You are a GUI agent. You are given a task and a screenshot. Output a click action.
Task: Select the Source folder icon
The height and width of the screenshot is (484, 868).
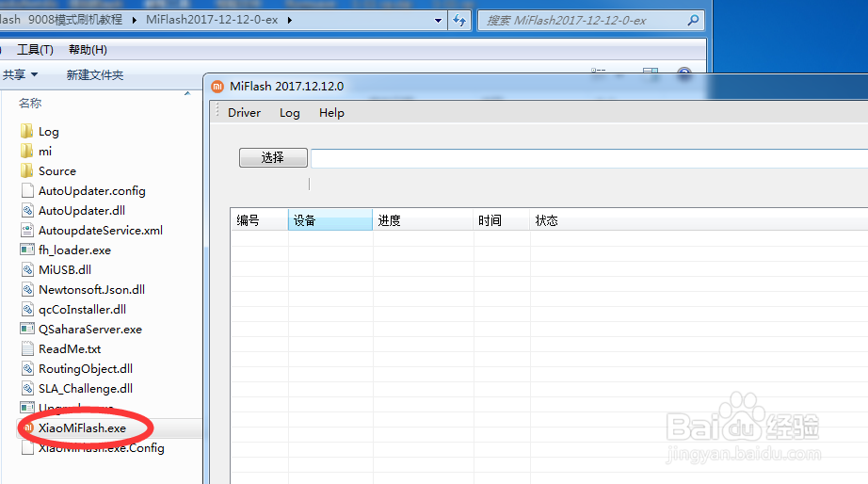26,171
